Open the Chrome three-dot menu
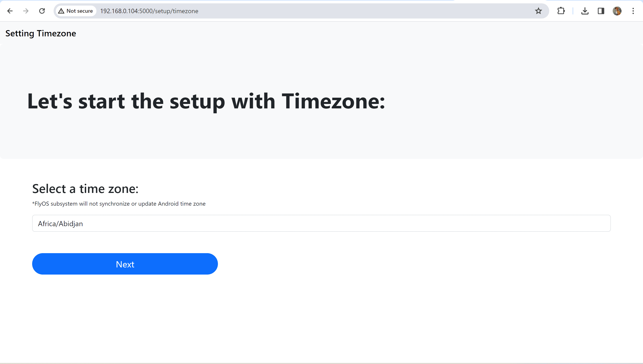The image size is (643, 364). 633,11
